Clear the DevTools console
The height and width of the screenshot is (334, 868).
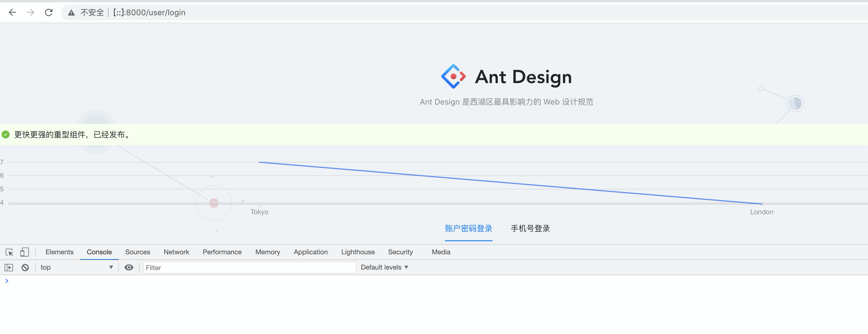[x=26, y=267]
